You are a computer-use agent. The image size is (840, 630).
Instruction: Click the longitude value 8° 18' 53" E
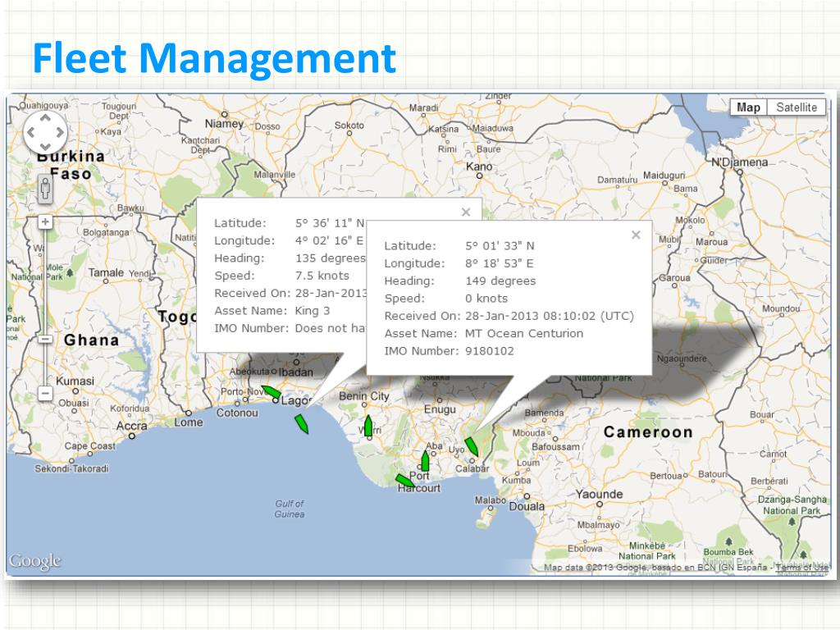click(x=500, y=263)
